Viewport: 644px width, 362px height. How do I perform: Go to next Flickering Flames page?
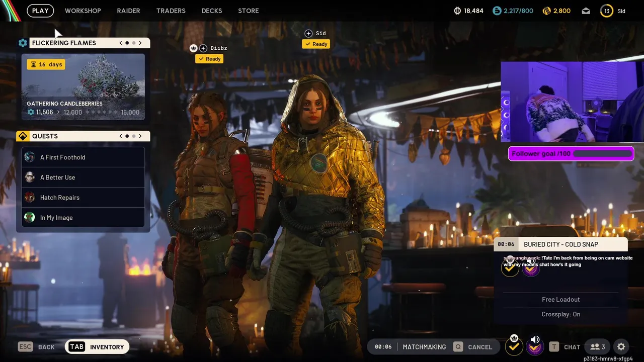pyautogui.click(x=140, y=43)
